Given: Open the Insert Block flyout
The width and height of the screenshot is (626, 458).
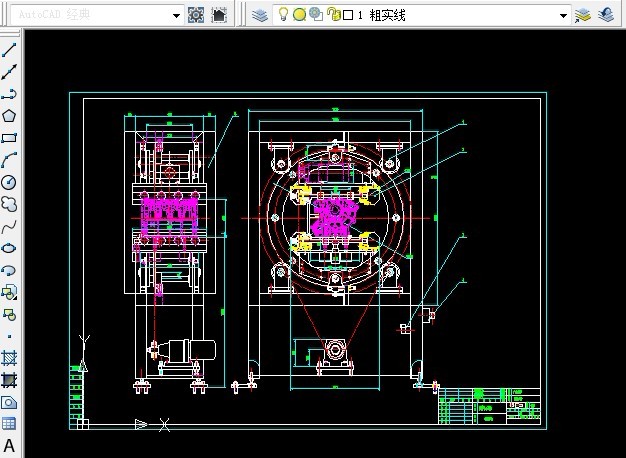Looking at the screenshot, I should click(x=9, y=292).
